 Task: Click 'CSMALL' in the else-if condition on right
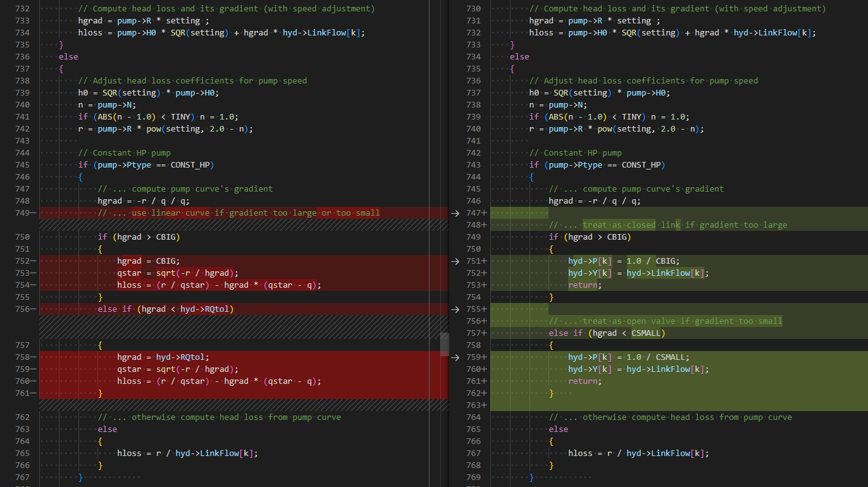(646, 333)
